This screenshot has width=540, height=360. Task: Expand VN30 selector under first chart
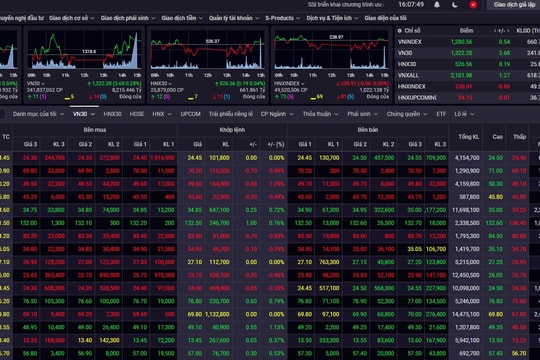click(x=36, y=83)
